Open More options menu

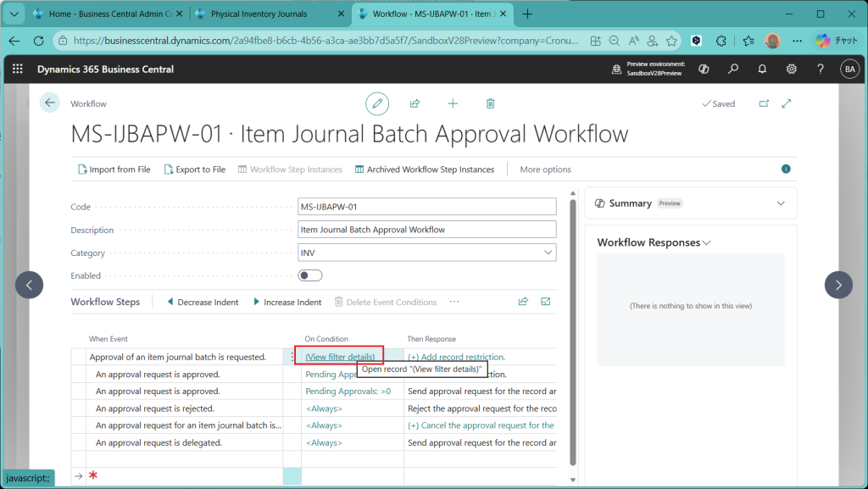click(x=545, y=169)
